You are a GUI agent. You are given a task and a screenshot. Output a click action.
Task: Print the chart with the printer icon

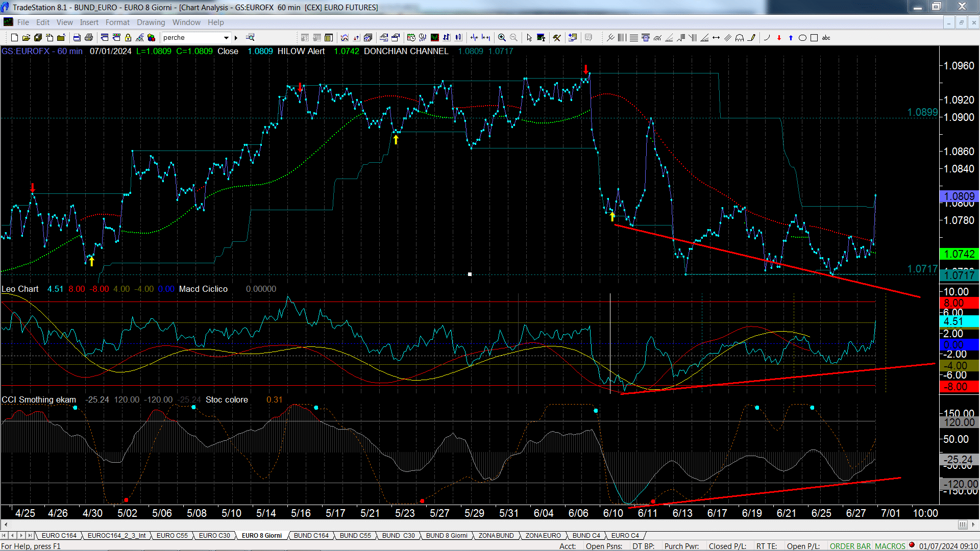(x=89, y=38)
